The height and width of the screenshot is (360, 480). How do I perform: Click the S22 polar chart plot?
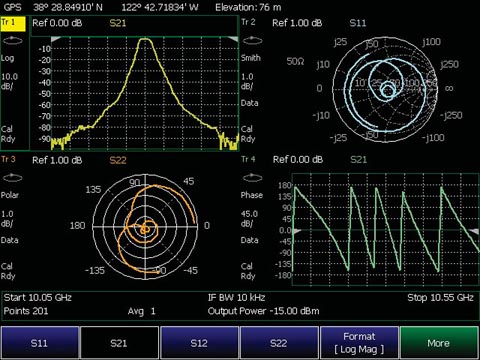145,227
